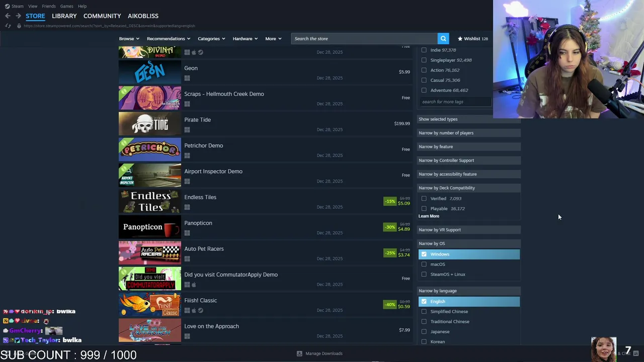Click the Windows icon under Pirate Tide
The height and width of the screenshot is (362, 644).
coord(187,130)
